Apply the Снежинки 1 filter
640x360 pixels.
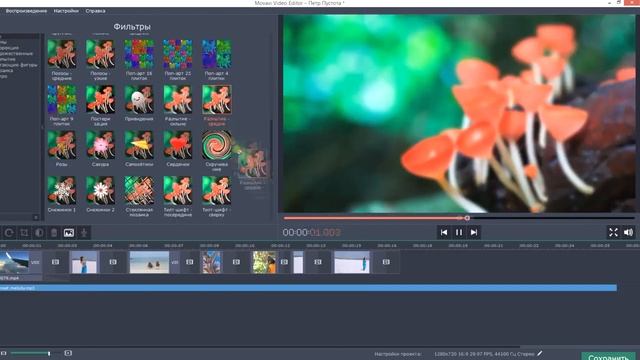pyautogui.click(x=62, y=191)
